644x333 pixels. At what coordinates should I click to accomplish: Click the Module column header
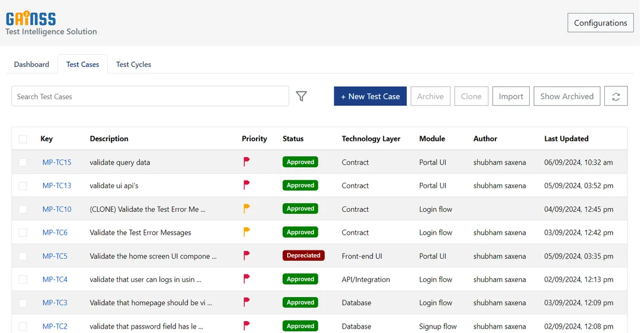point(432,139)
